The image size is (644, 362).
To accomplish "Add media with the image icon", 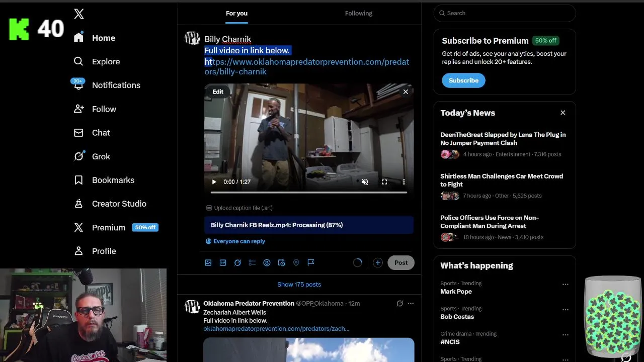I will tap(208, 262).
